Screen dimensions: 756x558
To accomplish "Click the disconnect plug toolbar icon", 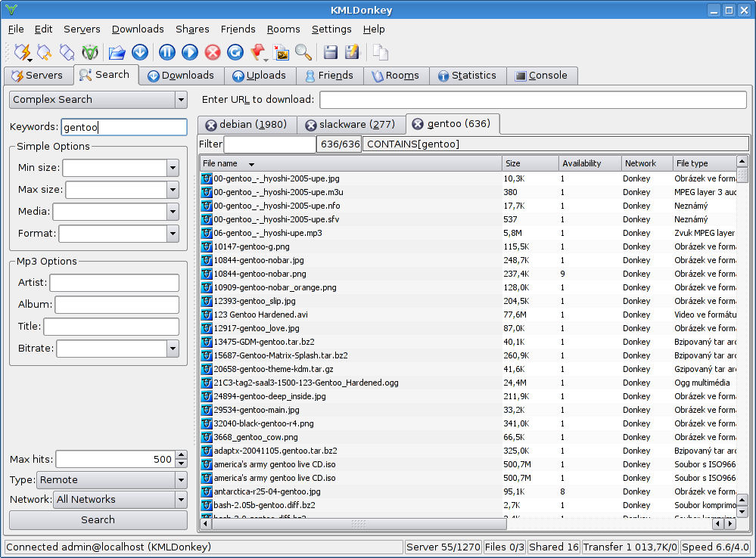I will pos(67,52).
